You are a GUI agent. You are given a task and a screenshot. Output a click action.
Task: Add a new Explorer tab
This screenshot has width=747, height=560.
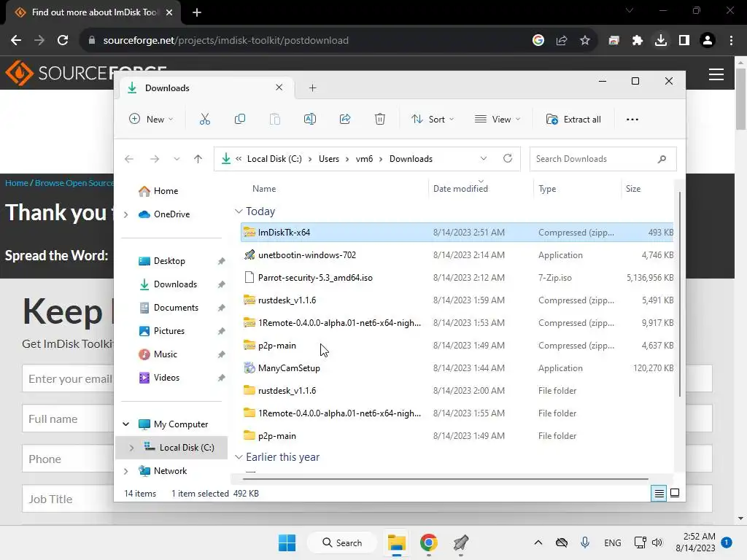(312, 87)
